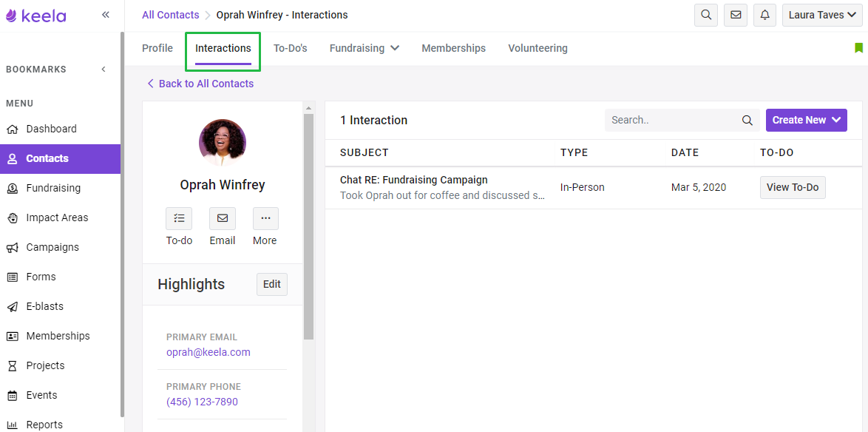The height and width of the screenshot is (432, 868).
Task: Click the DATE column header
Action: 685,152
